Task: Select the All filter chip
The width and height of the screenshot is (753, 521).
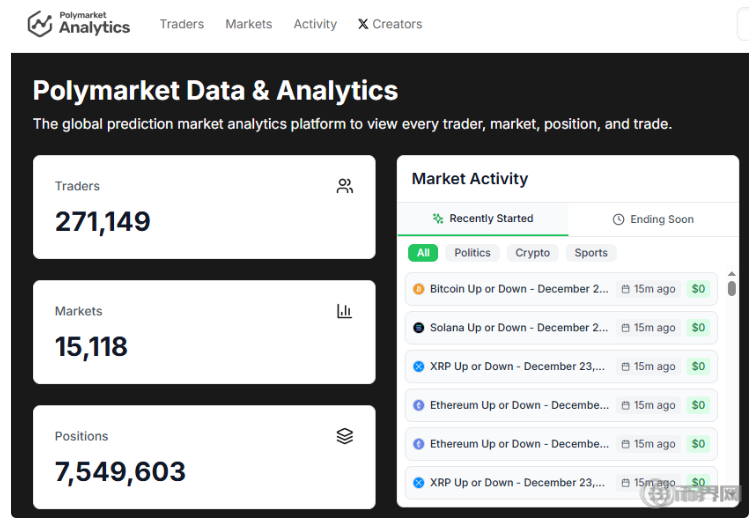Action: tap(423, 253)
